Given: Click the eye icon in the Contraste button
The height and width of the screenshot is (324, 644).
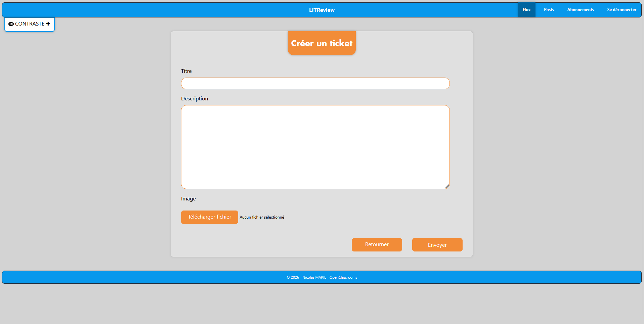Looking at the screenshot, I should click(11, 24).
